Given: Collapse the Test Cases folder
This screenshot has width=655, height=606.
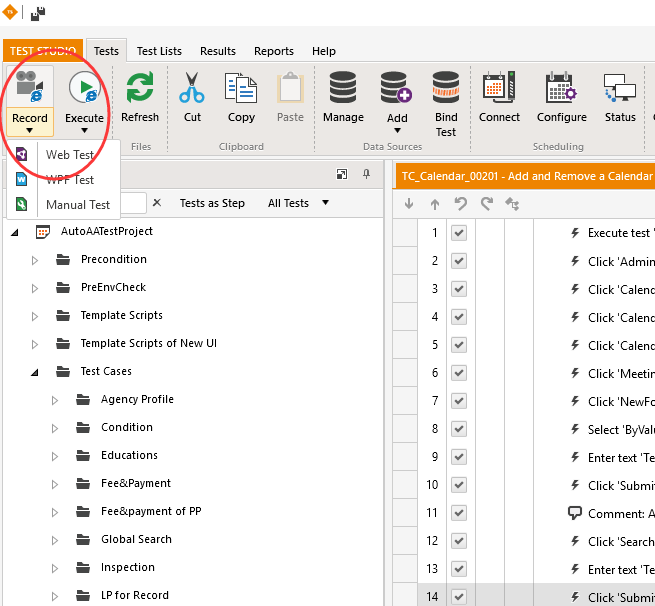Looking at the screenshot, I should (x=35, y=372).
